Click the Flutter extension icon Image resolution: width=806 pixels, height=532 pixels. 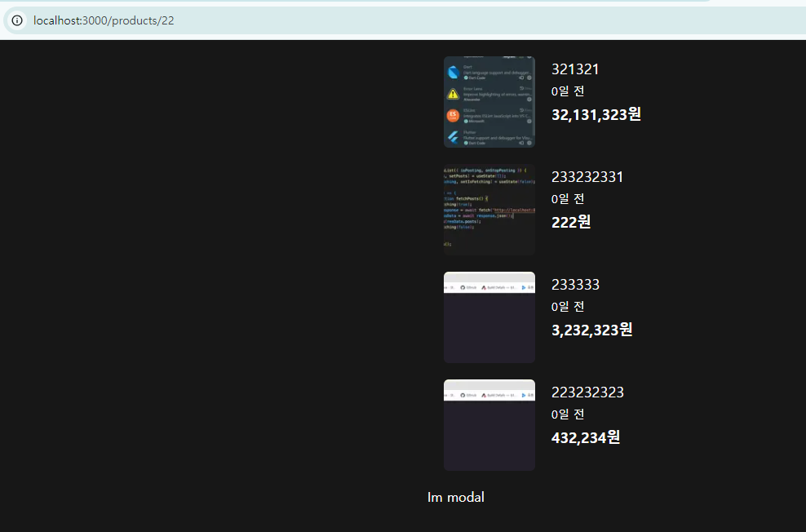click(x=452, y=135)
